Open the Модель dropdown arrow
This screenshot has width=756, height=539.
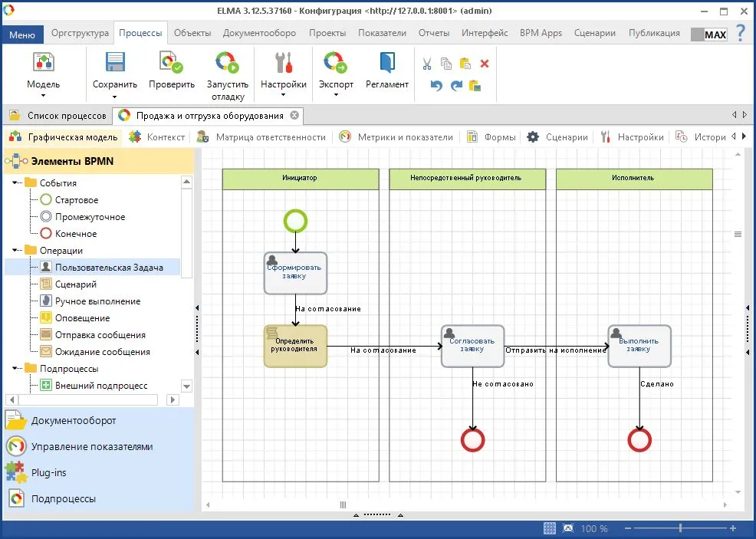pos(43,96)
